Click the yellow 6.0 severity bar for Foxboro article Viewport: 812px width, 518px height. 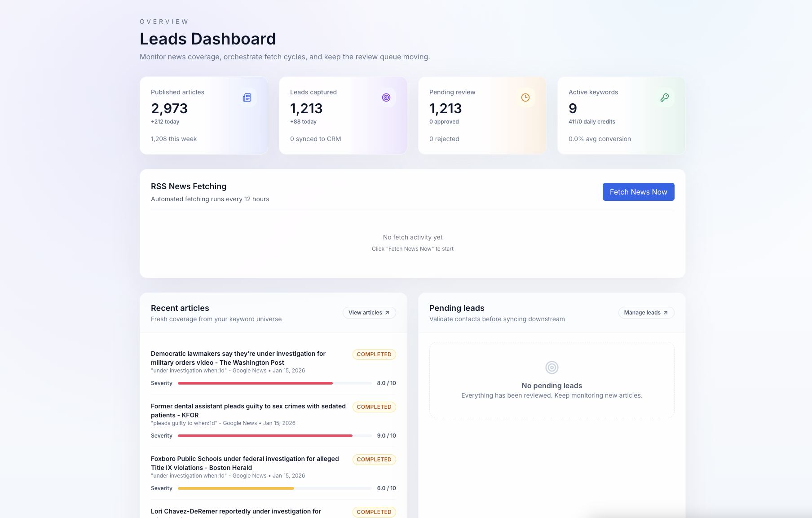coord(236,488)
